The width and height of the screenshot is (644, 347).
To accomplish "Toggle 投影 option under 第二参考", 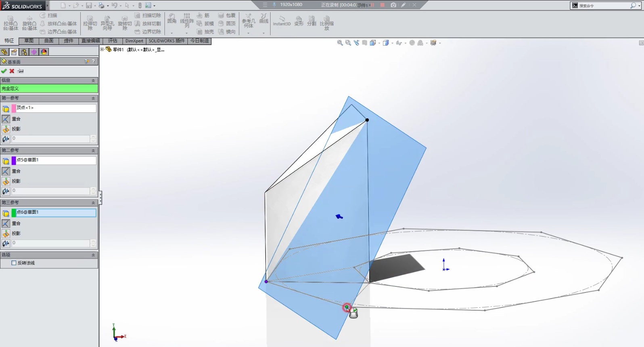I will click(6, 181).
